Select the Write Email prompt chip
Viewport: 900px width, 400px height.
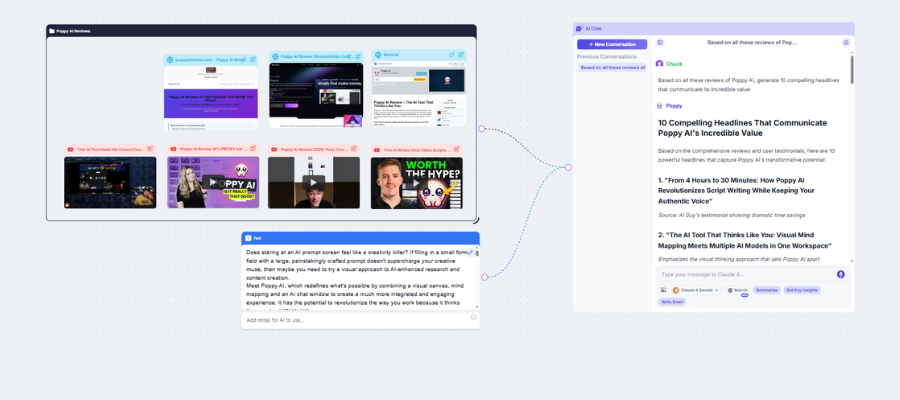[672, 300]
